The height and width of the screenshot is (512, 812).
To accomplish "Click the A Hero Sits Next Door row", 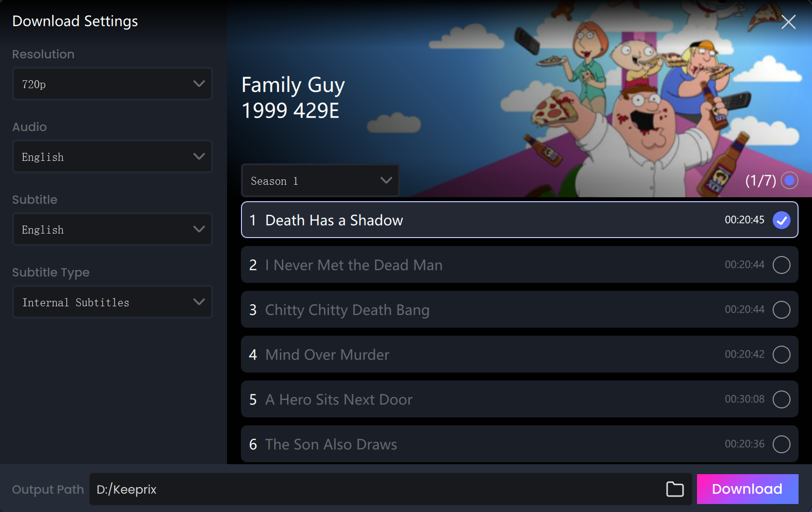I will [x=519, y=399].
